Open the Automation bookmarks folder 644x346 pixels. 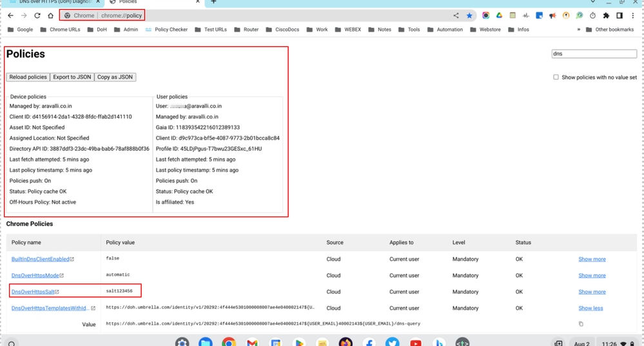coord(445,30)
